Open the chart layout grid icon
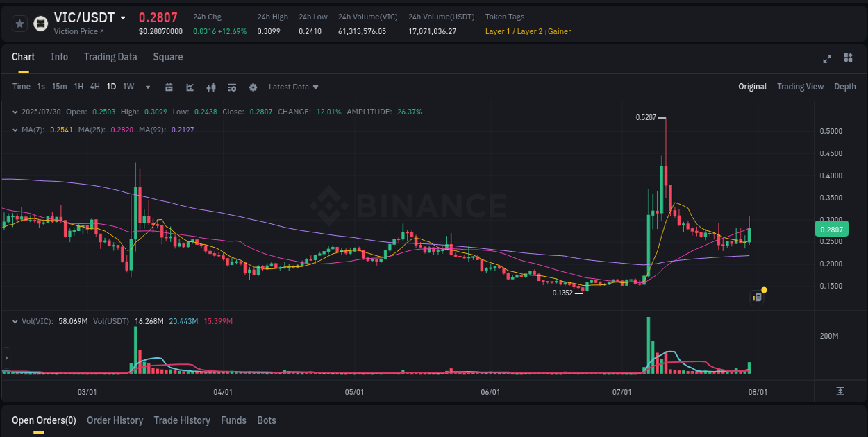The height and width of the screenshot is (437, 868). tap(849, 59)
